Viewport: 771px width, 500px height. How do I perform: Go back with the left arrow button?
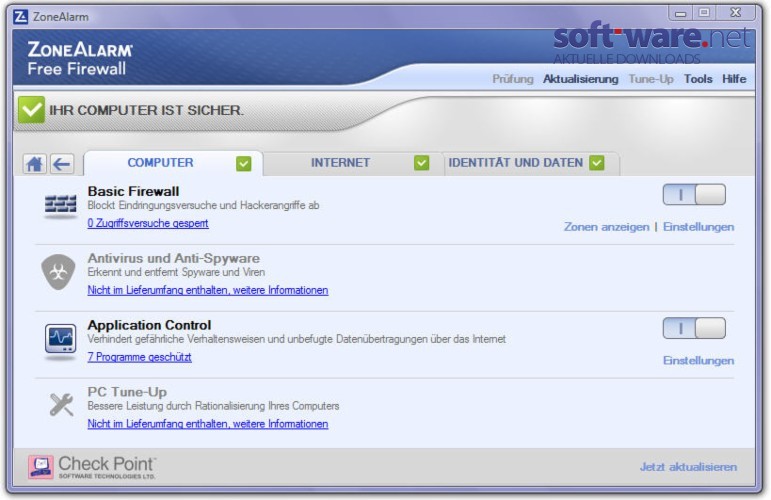click(62, 164)
